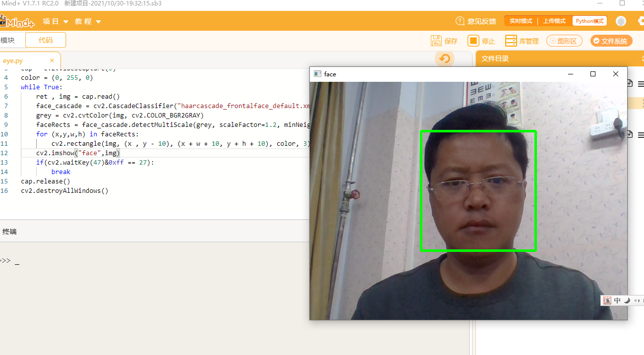Open the hamburger menu beside add-file icon
This screenshot has height=355, width=644.
[641, 84]
